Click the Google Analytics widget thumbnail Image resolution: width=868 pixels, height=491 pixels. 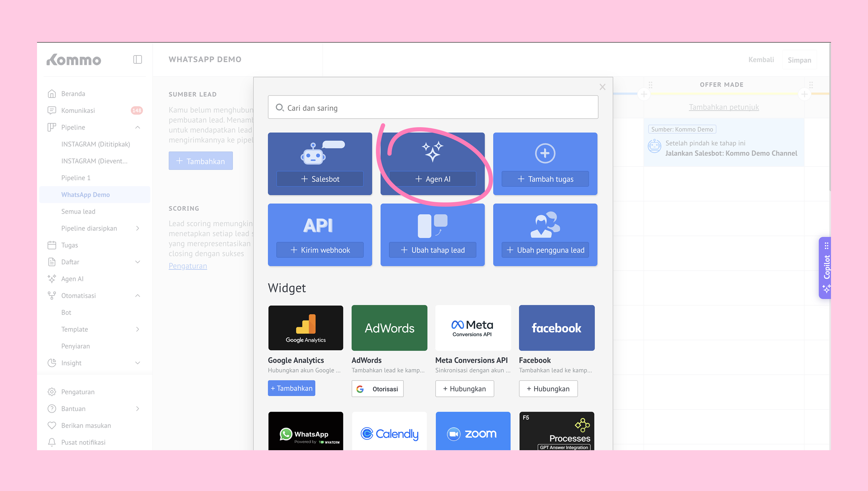305,328
